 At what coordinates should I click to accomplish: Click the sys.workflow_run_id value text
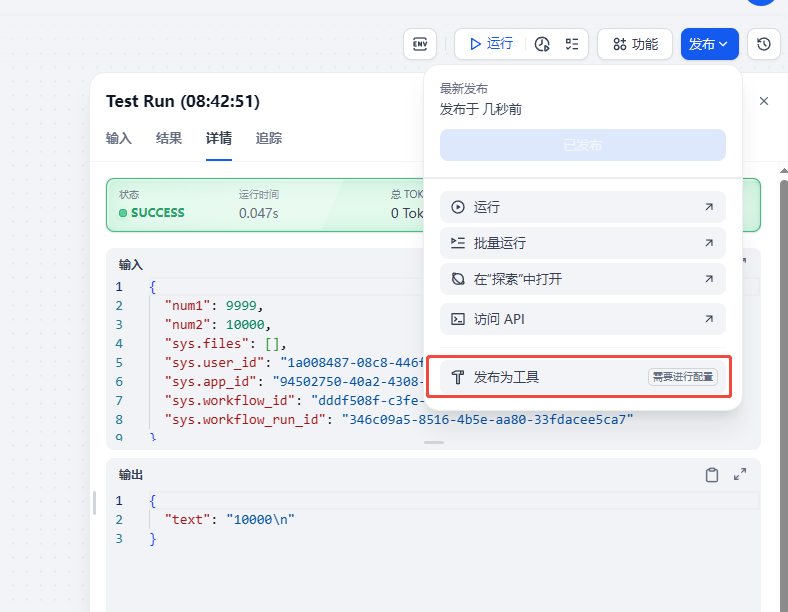(x=487, y=420)
